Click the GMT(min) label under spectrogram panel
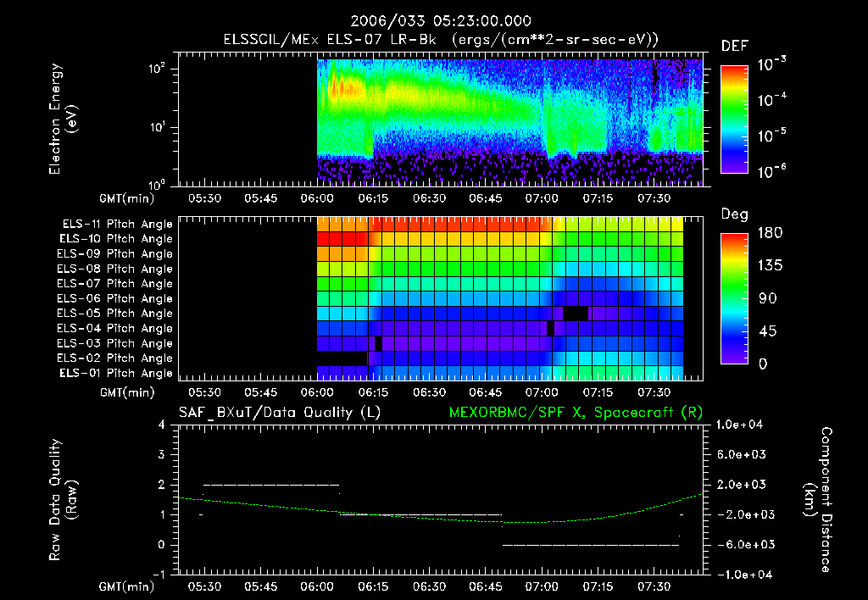The height and width of the screenshot is (600, 868). [x=127, y=198]
